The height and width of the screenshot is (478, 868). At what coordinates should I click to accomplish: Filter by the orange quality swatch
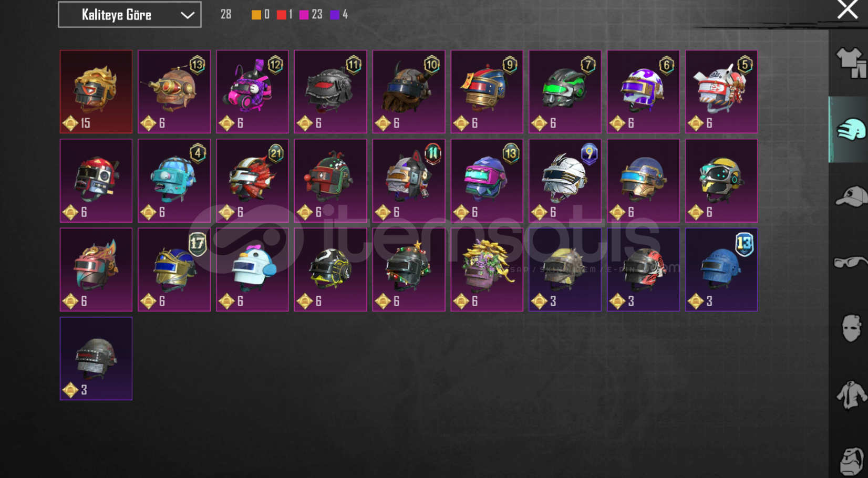coord(256,15)
